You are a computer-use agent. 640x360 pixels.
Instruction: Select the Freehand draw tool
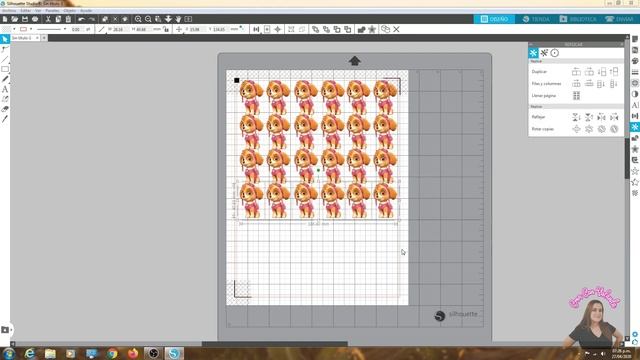click(x=5, y=79)
